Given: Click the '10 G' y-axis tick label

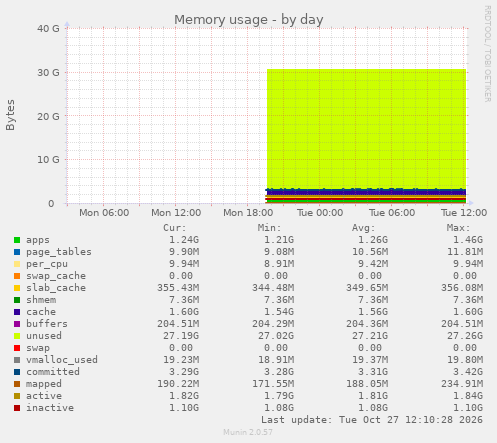Looking at the screenshot, I should click(x=48, y=160).
